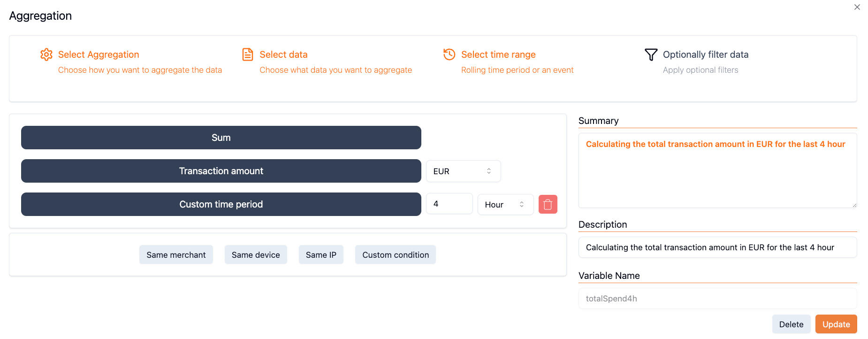The height and width of the screenshot is (339, 868).
Task: Toggle the Same device filter
Action: click(x=256, y=254)
